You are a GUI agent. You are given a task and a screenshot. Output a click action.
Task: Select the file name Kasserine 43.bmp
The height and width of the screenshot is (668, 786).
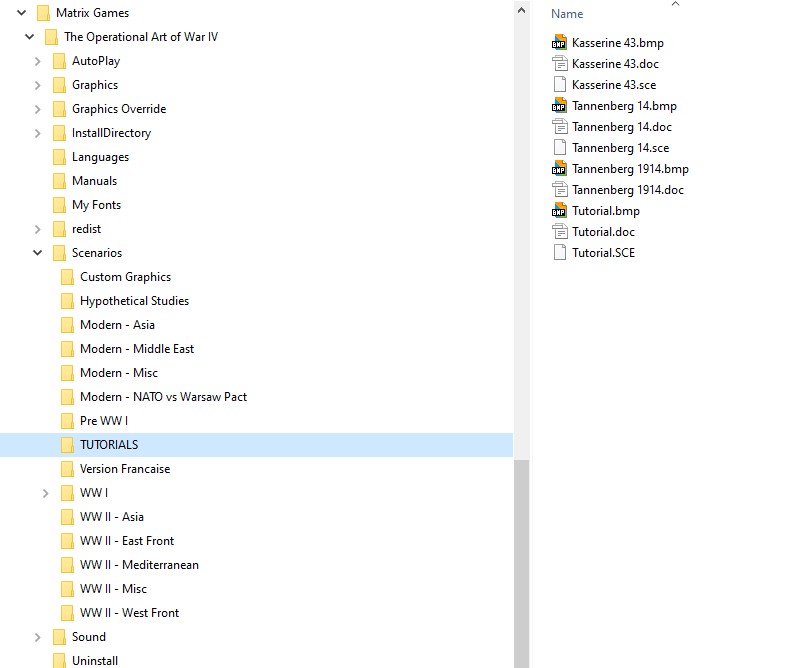click(x=618, y=43)
